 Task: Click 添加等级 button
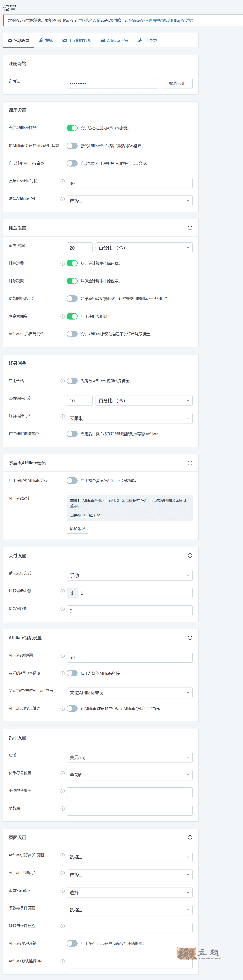[x=78, y=529]
